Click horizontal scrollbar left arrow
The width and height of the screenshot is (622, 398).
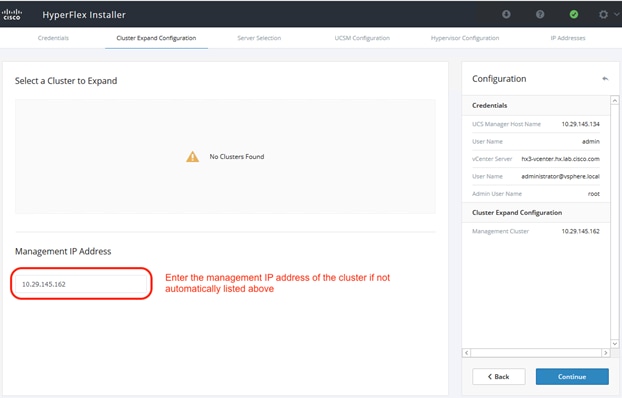pos(466,353)
